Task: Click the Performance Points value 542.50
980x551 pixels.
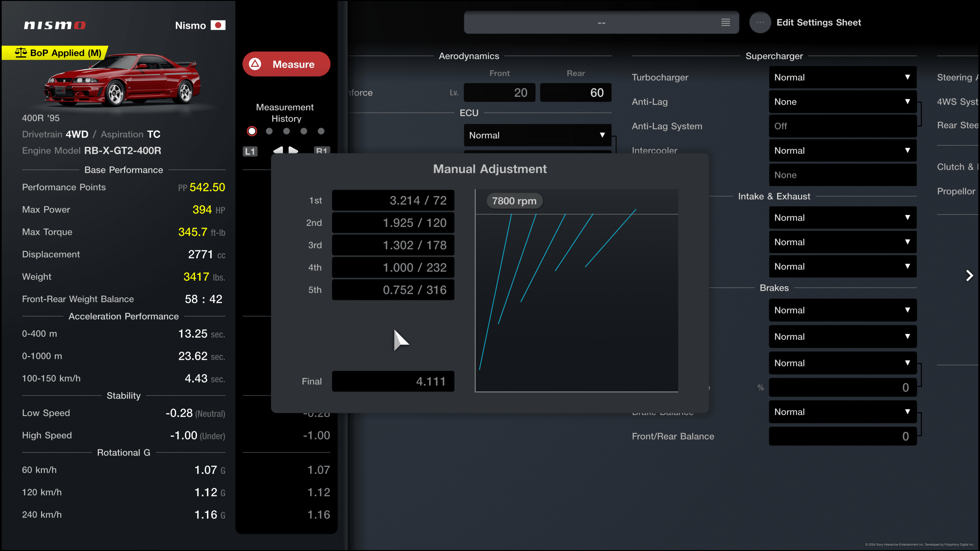Action: (x=207, y=187)
